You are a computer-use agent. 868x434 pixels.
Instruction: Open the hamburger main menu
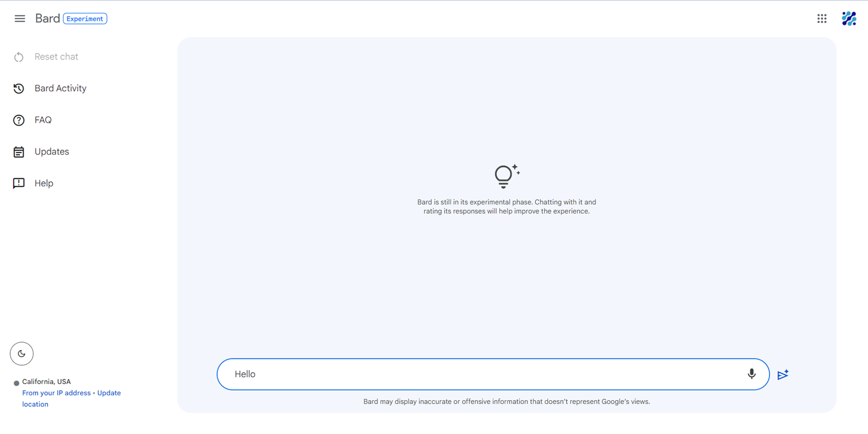(x=20, y=19)
